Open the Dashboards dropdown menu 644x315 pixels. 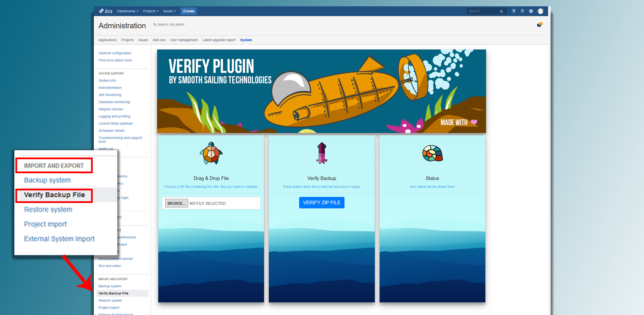127,11
